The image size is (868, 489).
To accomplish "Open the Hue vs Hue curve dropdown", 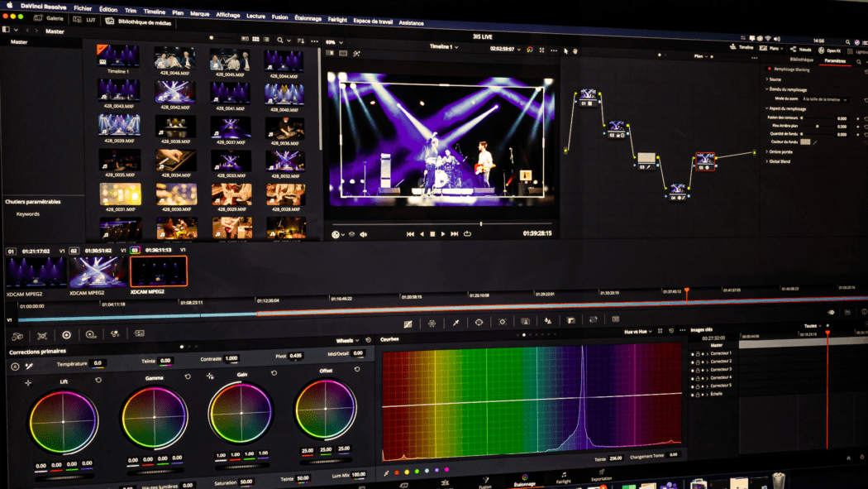I will [x=637, y=332].
